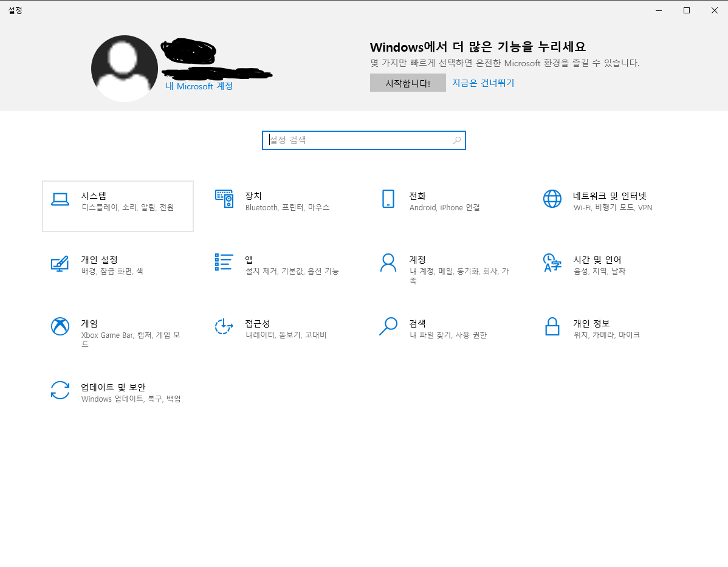Focus the 설정 검색 input field
The height and width of the screenshot is (567, 728).
coord(363,140)
